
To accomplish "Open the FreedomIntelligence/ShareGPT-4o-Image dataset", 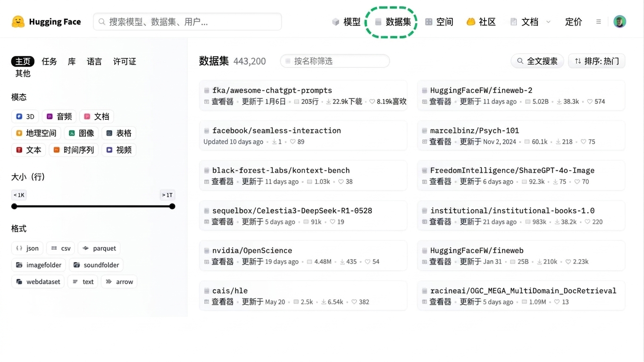I will tap(512, 171).
